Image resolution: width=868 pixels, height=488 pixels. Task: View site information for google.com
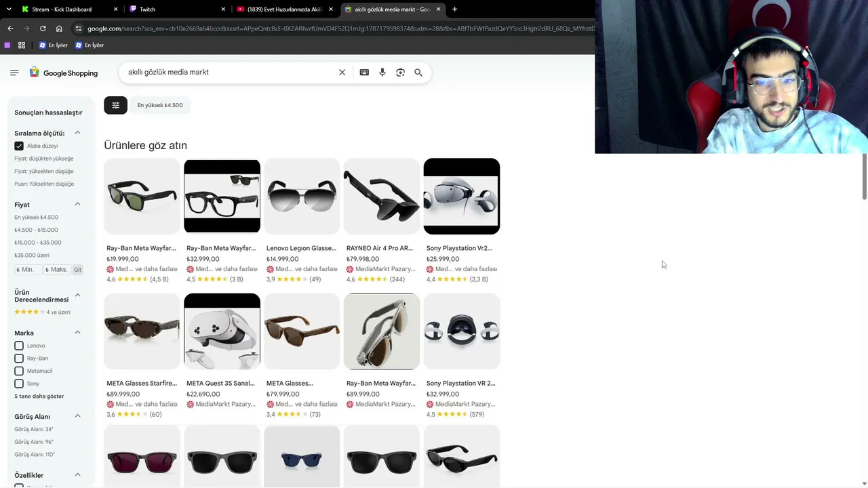click(x=79, y=28)
